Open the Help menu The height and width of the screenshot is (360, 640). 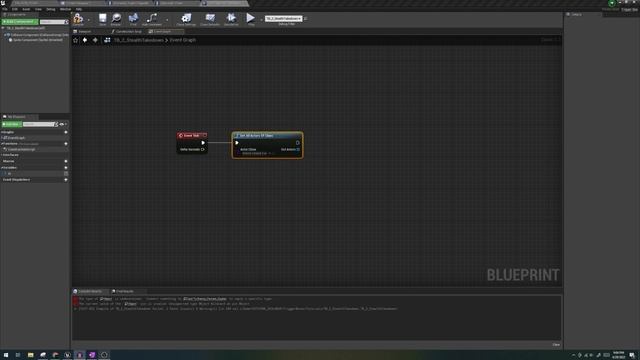coord(79,9)
